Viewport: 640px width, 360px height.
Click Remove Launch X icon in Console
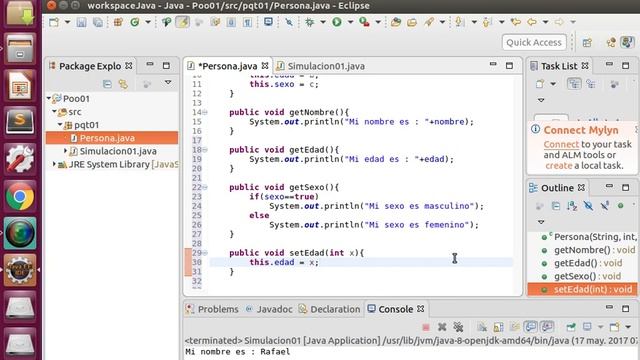[442, 327]
